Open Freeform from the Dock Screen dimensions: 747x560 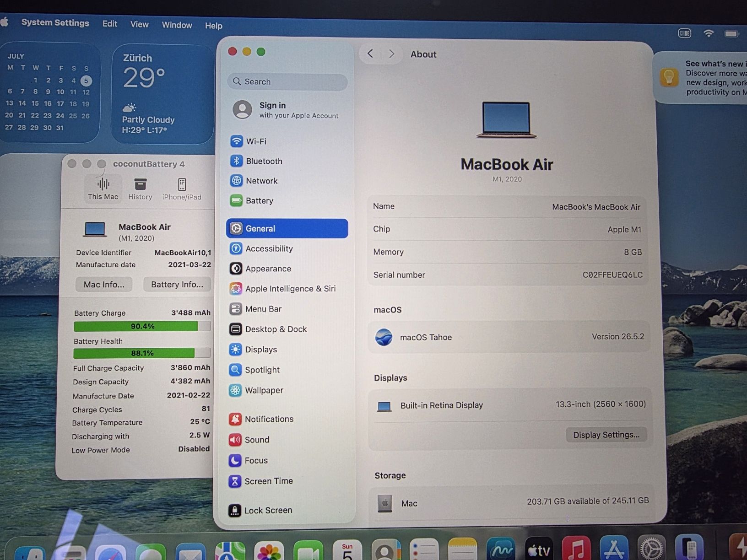(501, 549)
